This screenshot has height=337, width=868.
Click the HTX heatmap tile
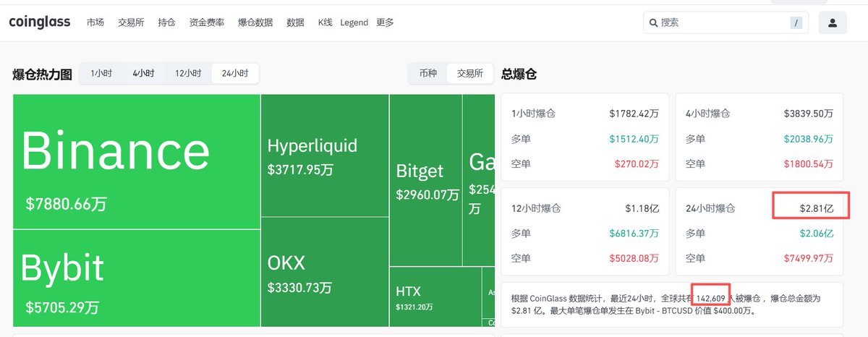click(435, 297)
